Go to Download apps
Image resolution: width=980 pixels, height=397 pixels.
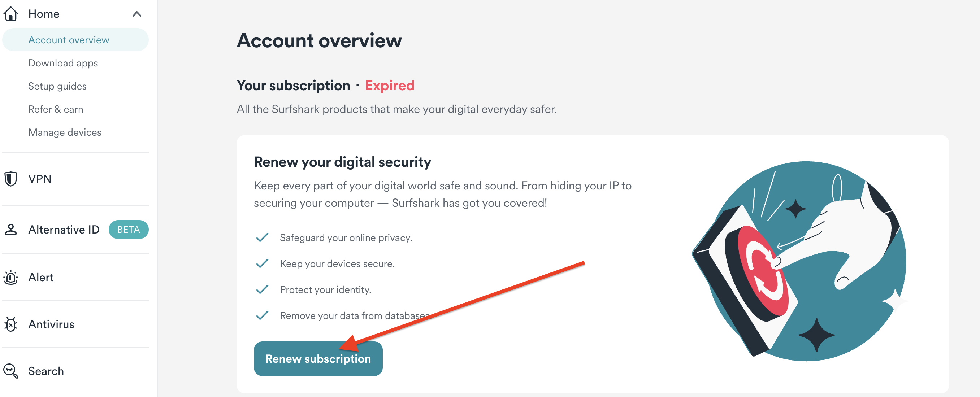[x=63, y=63]
